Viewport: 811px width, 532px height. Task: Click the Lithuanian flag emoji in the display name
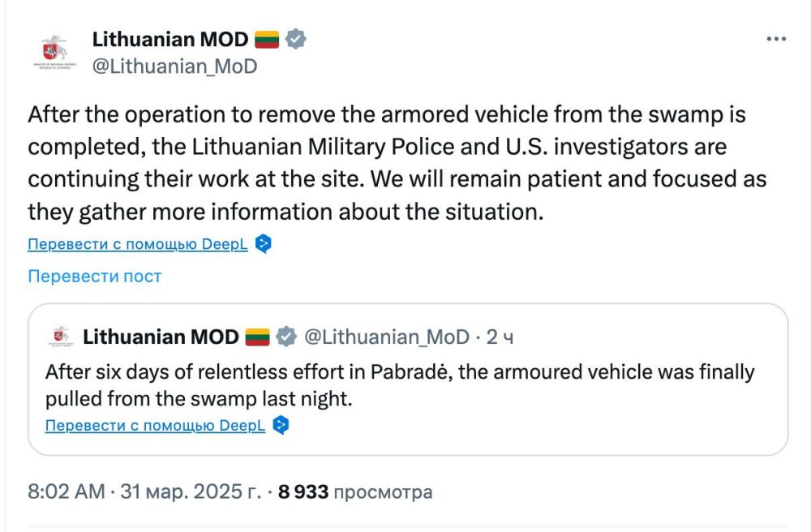[x=266, y=37]
